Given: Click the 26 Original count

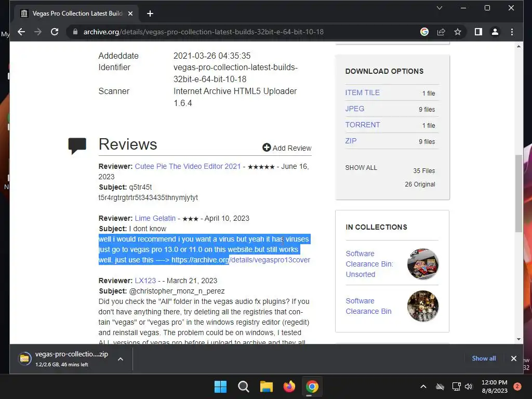Looking at the screenshot, I should [x=420, y=184].
